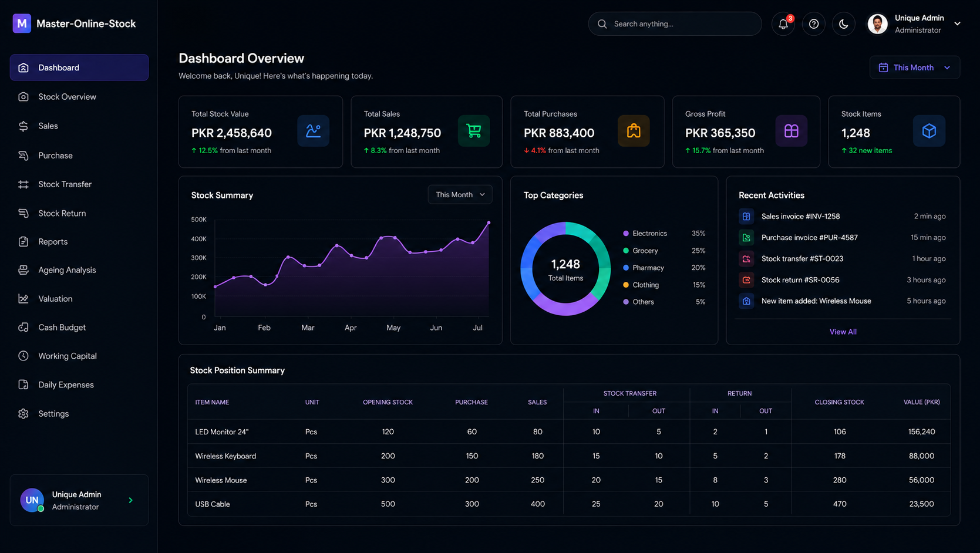This screenshot has width=980, height=553.
Task: Click the CLOSING STOCK column header
Action: [839, 402]
